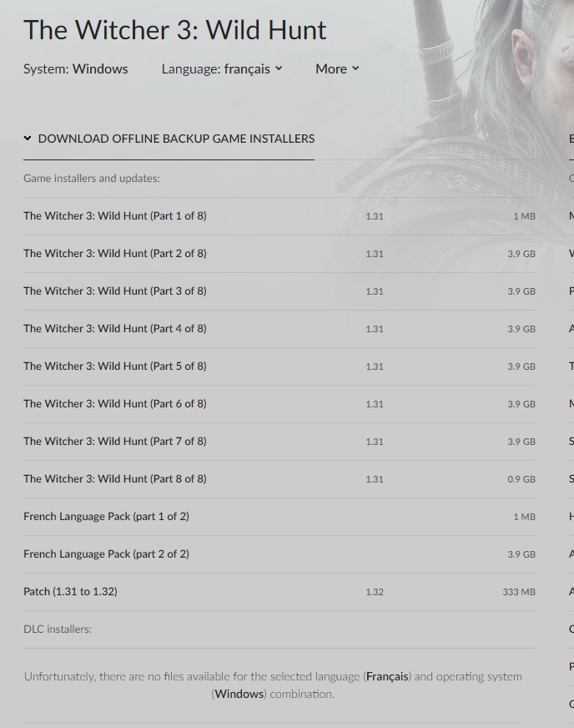Click the 'DLC installers:' heading

point(58,629)
